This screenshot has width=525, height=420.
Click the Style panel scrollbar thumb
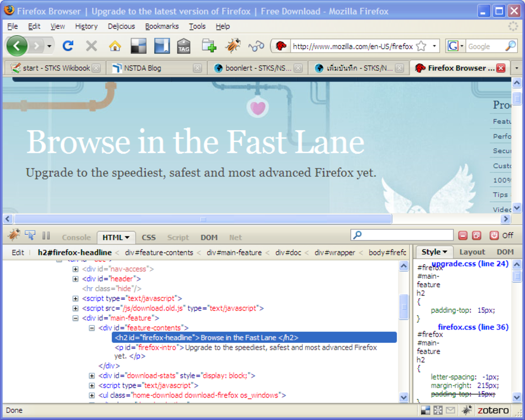[x=517, y=276]
